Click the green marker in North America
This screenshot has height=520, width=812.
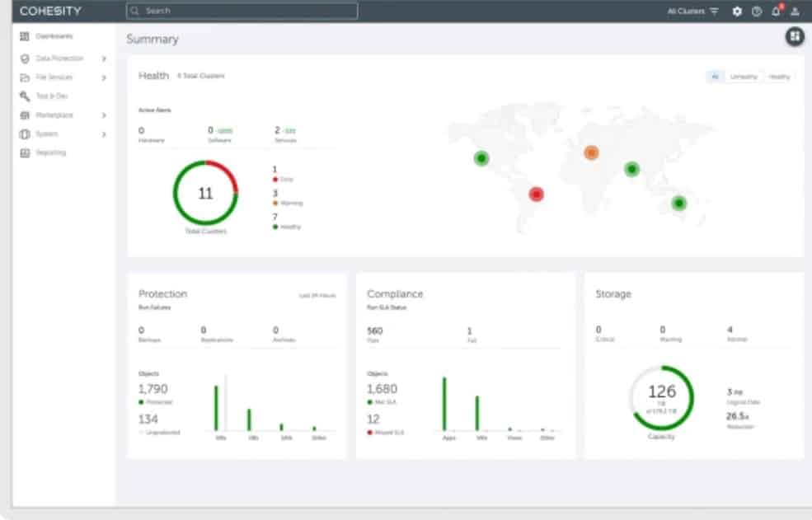[481, 158]
